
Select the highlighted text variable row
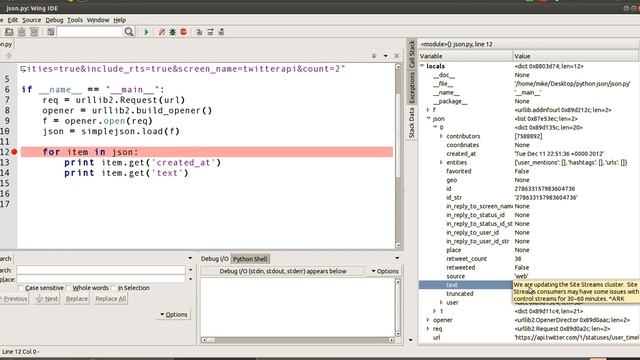pos(466,285)
